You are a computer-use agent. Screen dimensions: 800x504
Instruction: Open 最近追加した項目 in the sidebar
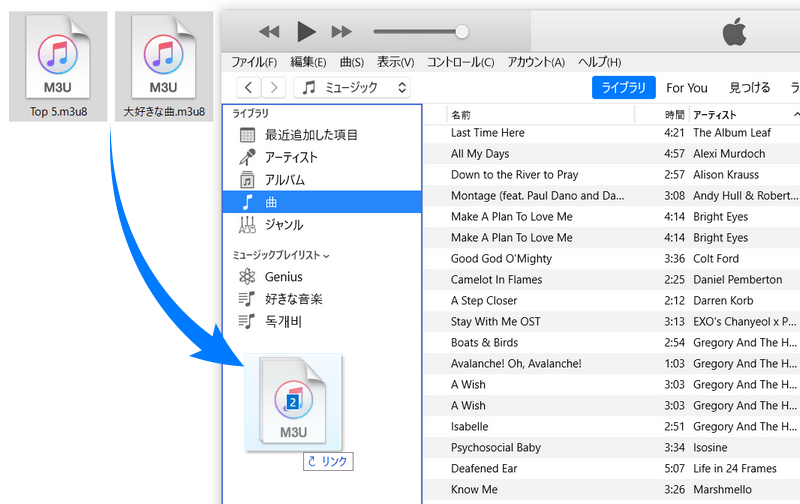[x=311, y=135]
